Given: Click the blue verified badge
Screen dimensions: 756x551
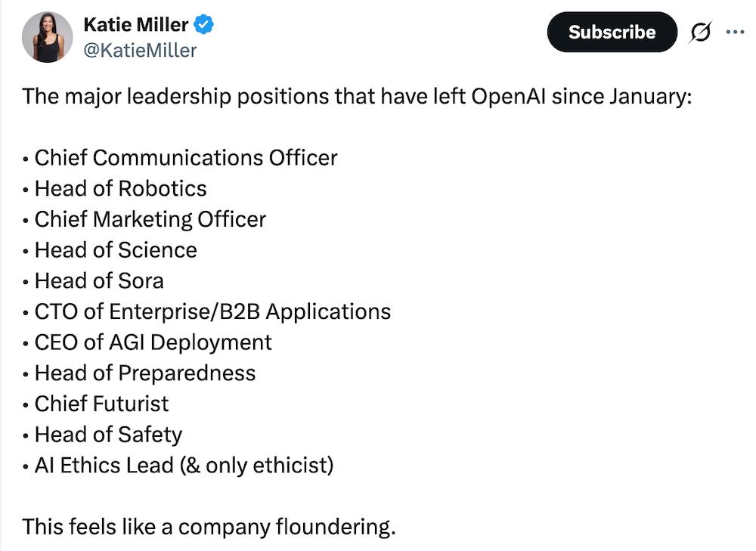Looking at the screenshot, I should pos(203,25).
